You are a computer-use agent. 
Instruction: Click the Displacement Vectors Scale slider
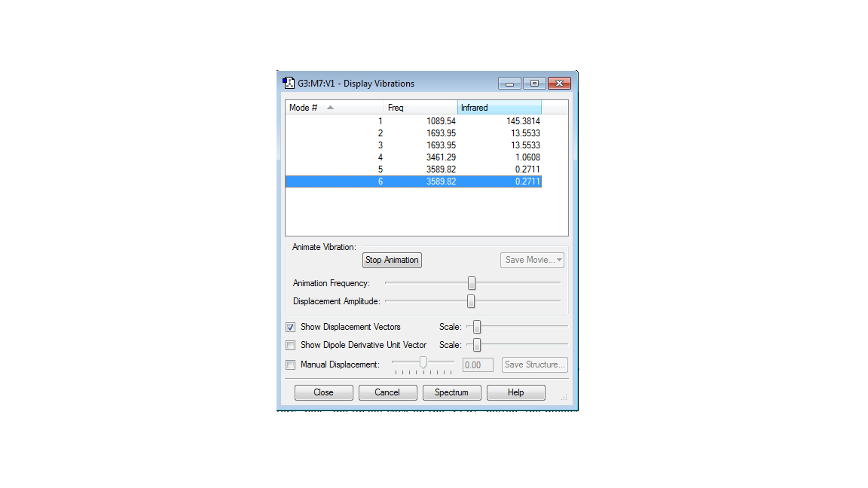[x=477, y=327]
